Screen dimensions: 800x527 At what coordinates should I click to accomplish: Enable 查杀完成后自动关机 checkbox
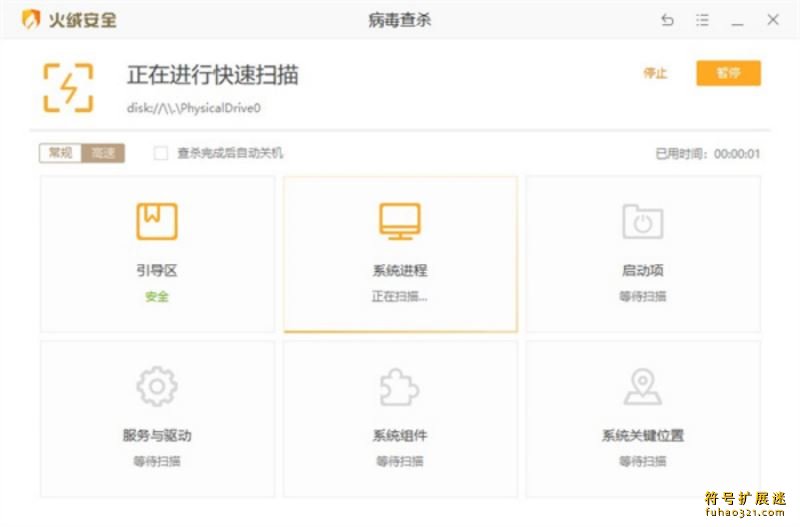161,153
